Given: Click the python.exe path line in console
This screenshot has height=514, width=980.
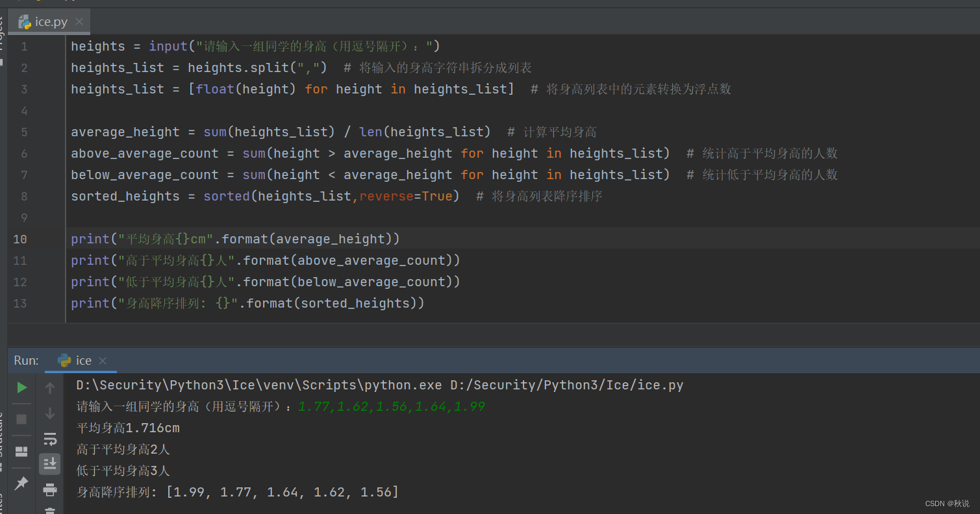Looking at the screenshot, I should tap(380, 385).
